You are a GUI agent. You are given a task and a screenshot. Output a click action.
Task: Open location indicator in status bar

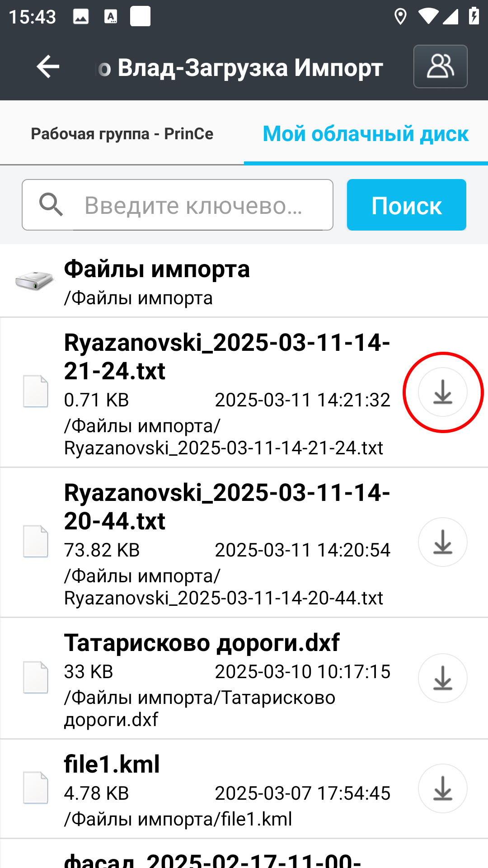(400, 17)
